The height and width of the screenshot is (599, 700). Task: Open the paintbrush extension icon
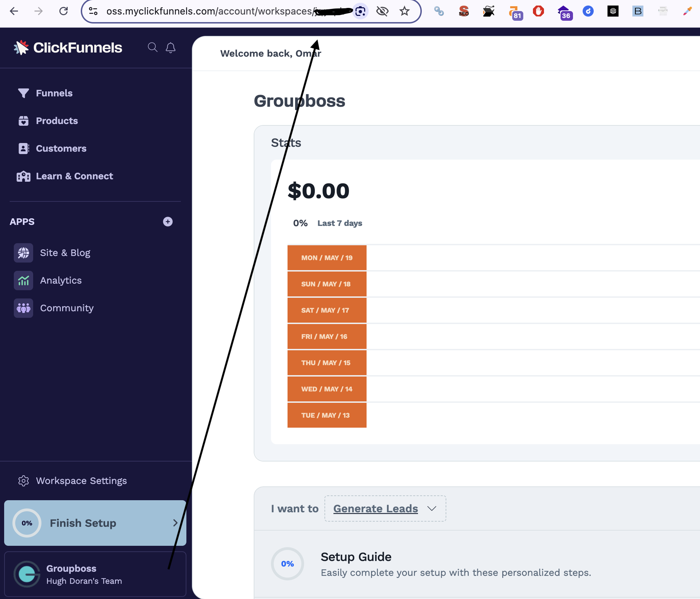click(x=688, y=11)
